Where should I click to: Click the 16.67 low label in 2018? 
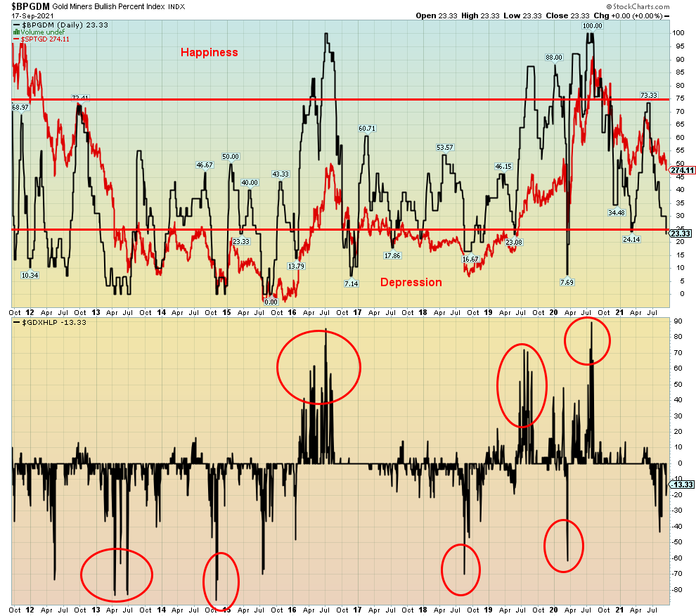[x=470, y=259]
